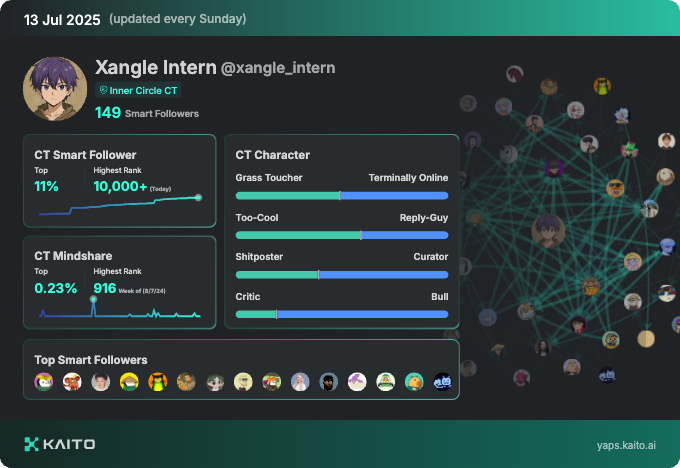Click the '149' smart followers count
Viewport: 680px width, 468px height.
click(108, 113)
